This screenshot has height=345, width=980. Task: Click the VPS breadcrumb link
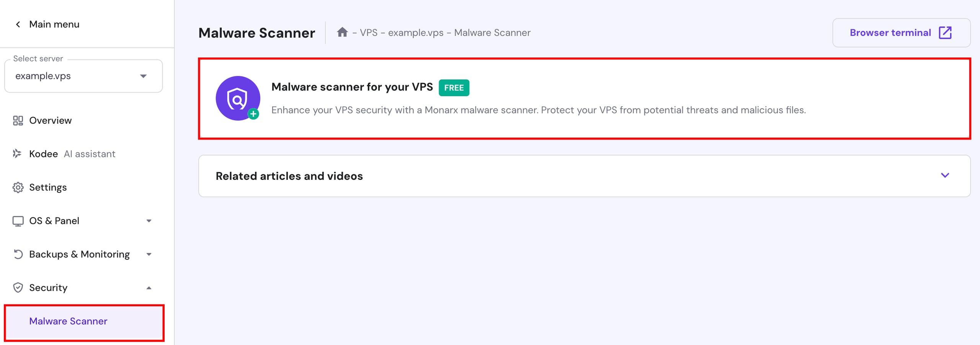[368, 33]
